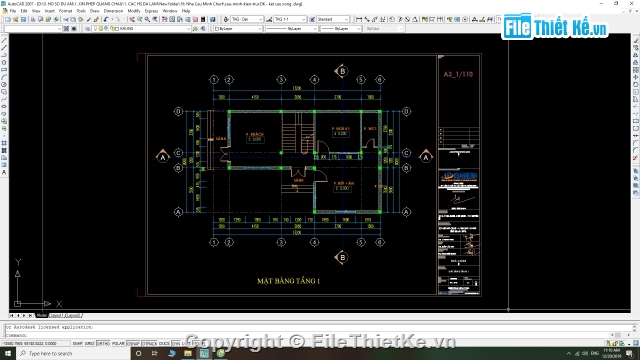Click the Task View taskbar icon
This screenshot has height=360, width=640.
tap(155, 353)
